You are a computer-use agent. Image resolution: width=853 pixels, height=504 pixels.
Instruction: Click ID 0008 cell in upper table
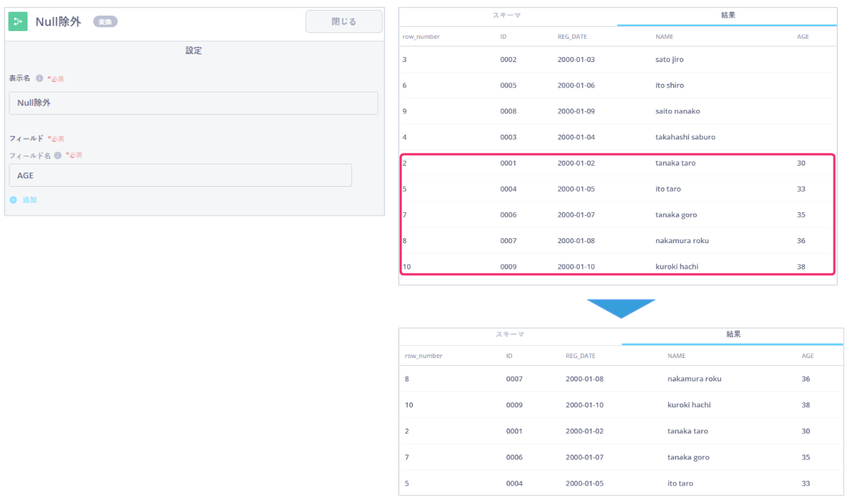coord(508,111)
